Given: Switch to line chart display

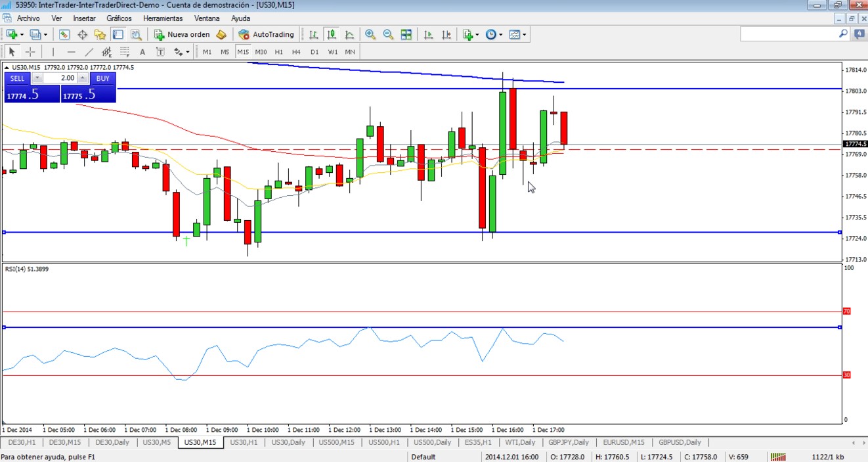Looking at the screenshot, I should click(x=349, y=34).
